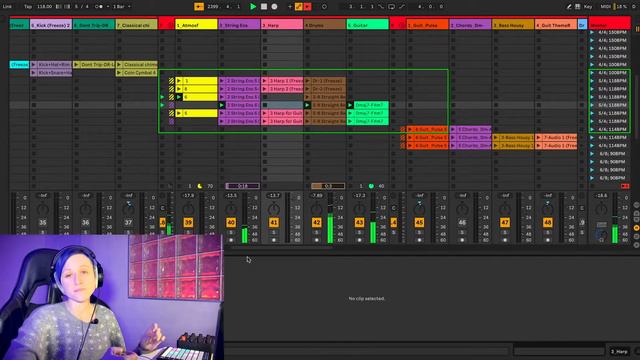Screen dimensions: 640x360
Task: Toggle the Punch-In switch
Action: coord(381,7)
